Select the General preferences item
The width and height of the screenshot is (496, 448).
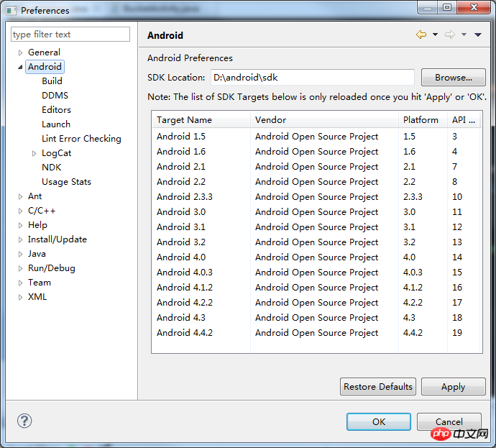pos(44,52)
